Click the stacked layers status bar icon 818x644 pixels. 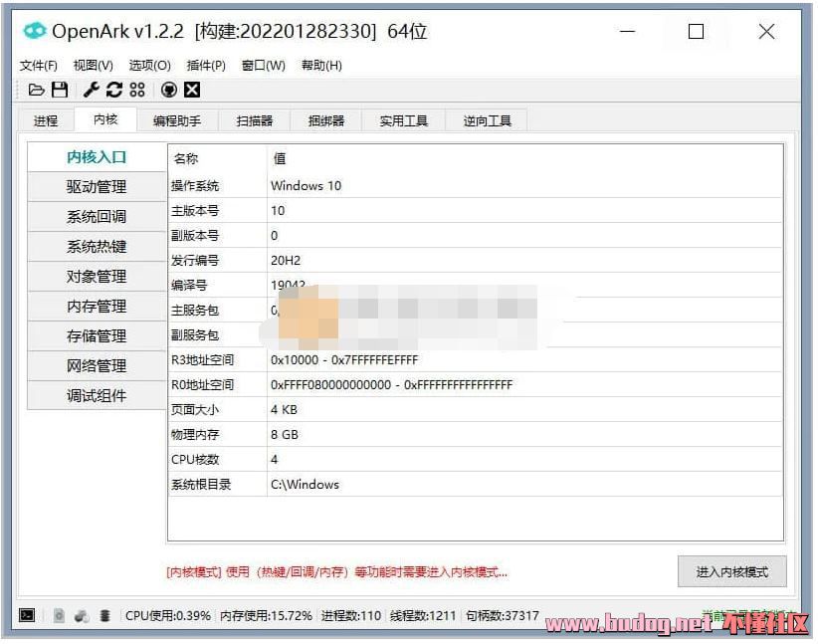point(104,616)
